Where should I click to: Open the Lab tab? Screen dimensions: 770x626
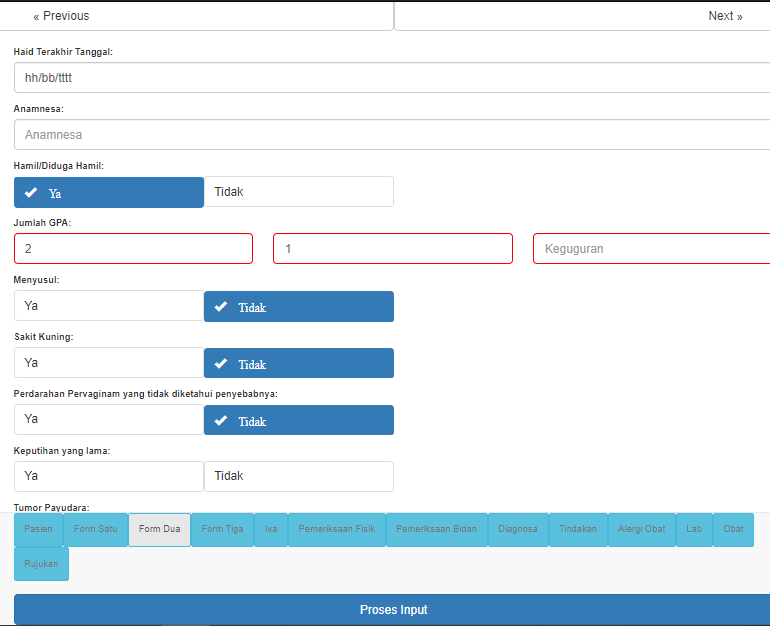point(694,529)
